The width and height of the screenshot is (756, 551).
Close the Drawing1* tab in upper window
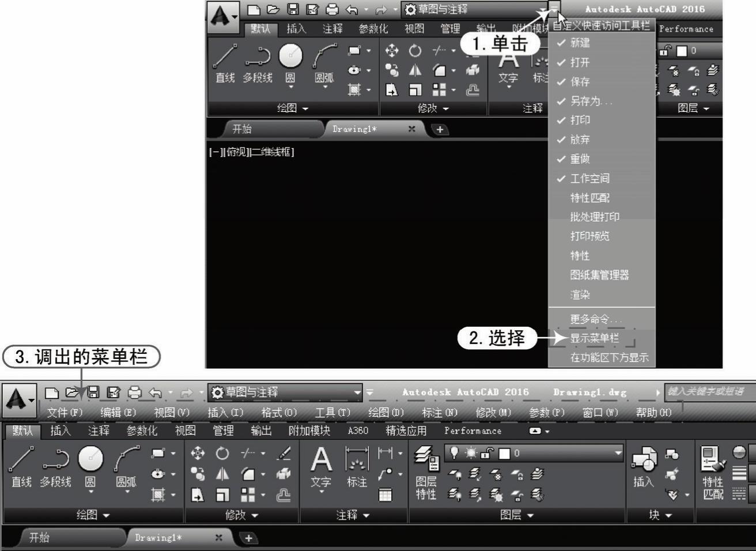tap(411, 129)
